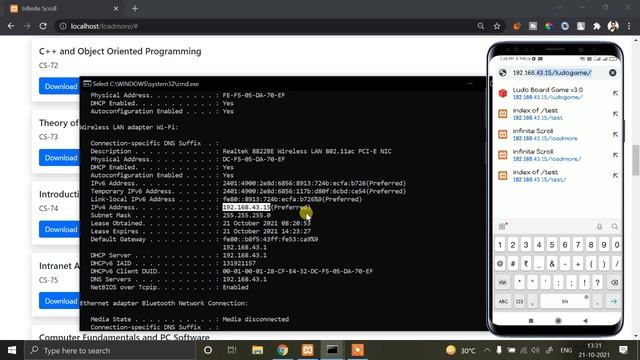Open the notification center icon

tap(623, 350)
